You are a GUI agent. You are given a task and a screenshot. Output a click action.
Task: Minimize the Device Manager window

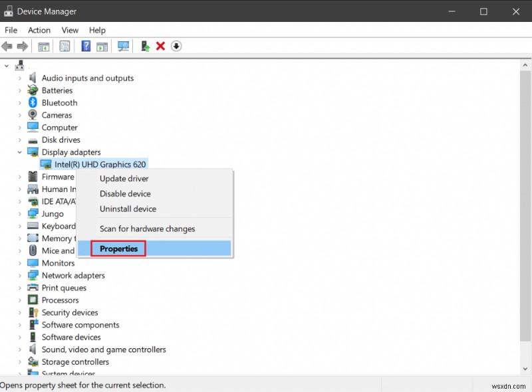452,11
